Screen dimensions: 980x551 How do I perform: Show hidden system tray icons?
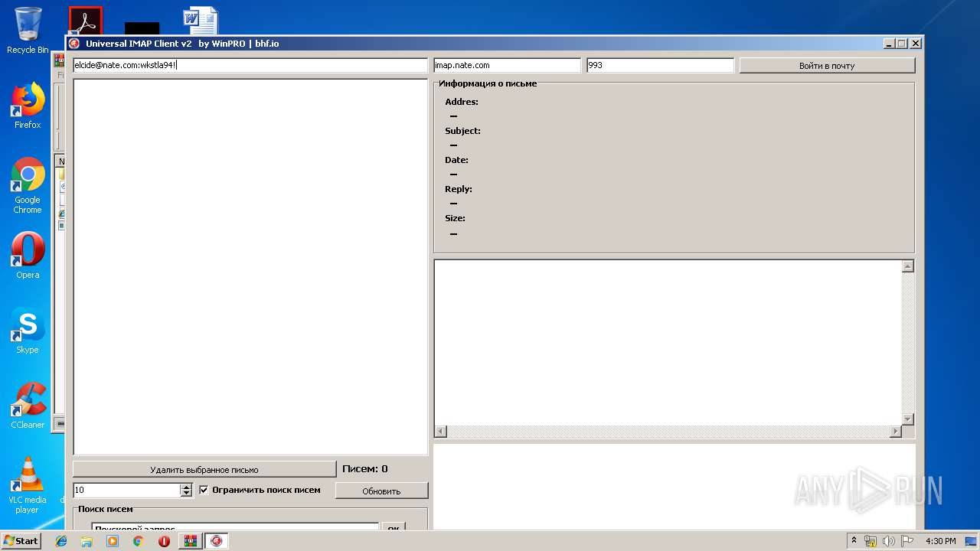coord(854,541)
